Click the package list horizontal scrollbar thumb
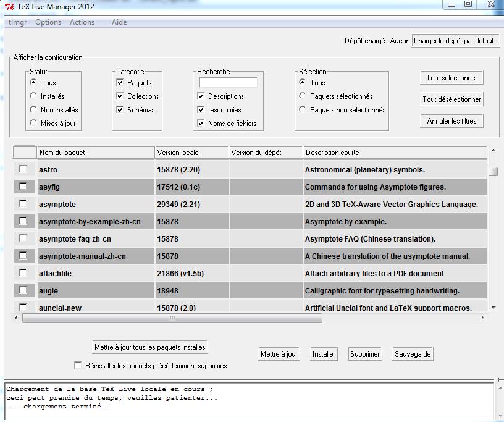The height and width of the screenshot is (422, 504). pos(172,318)
